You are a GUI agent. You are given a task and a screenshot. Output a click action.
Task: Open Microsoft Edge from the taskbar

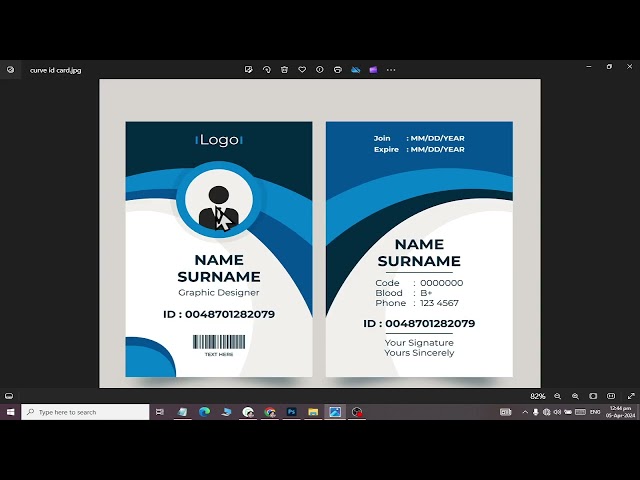[204, 412]
